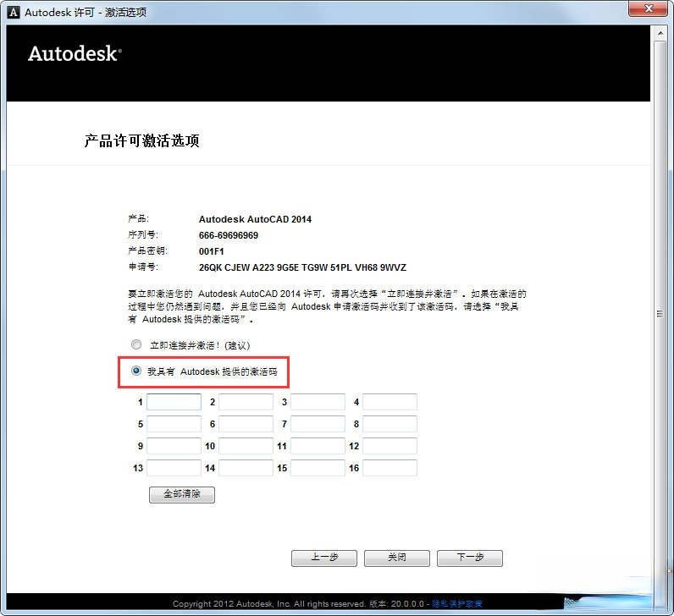Image resolution: width=674 pixels, height=616 pixels.
Task: Focus activation code field 16
Action: [389, 468]
